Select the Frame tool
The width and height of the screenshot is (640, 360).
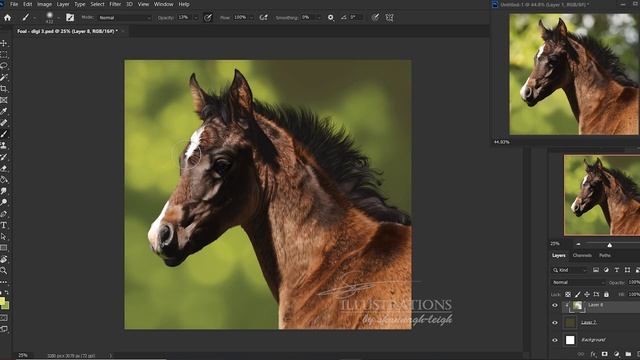pyautogui.click(x=4, y=100)
